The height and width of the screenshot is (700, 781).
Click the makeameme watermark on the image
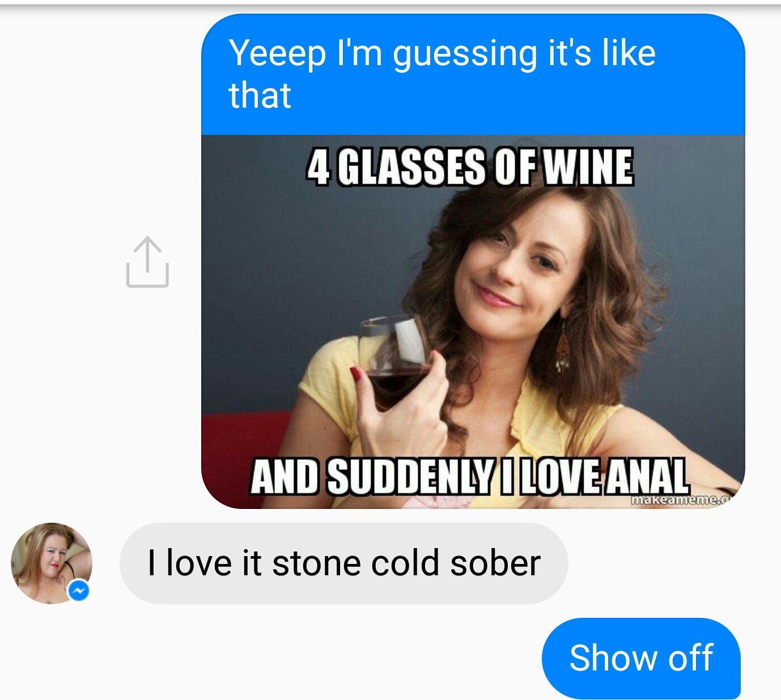pos(679,500)
